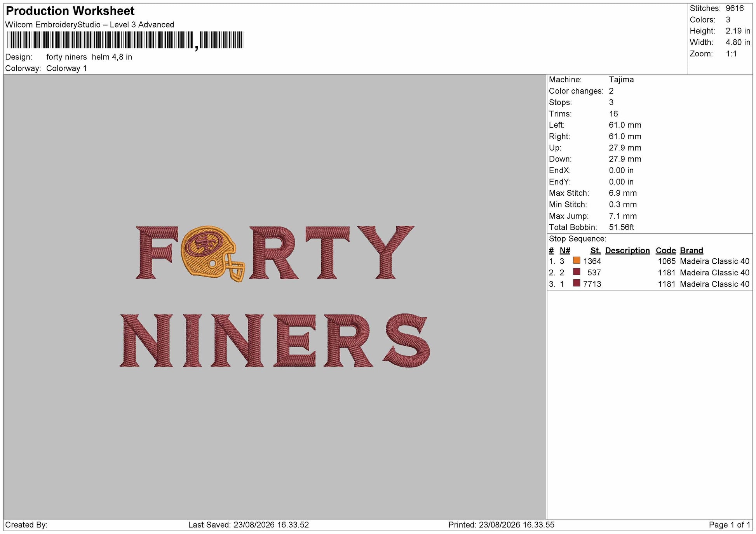Click the "Colorway:" label
Screen dimensions: 756x534
point(23,68)
